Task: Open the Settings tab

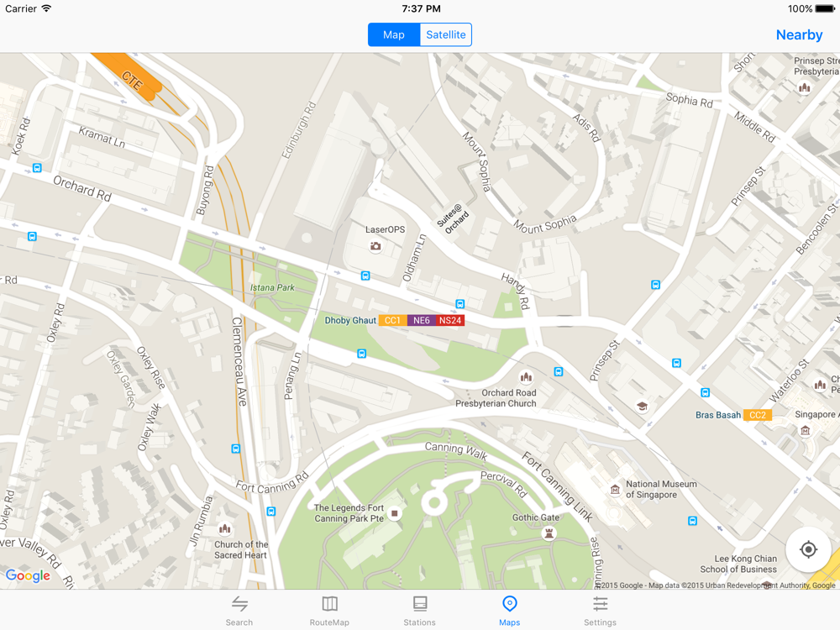Action: click(600, 611)
